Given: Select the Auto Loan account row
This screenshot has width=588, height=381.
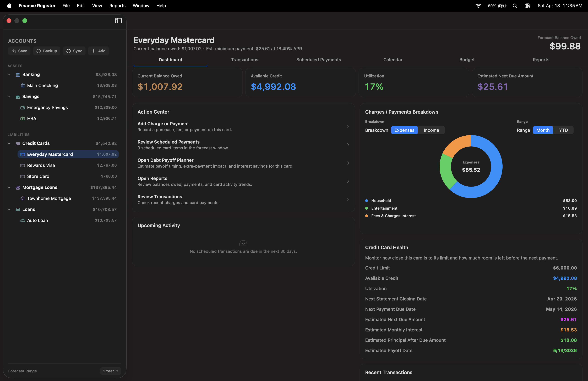Looking at the screenshot, I should tap(68, 220).
